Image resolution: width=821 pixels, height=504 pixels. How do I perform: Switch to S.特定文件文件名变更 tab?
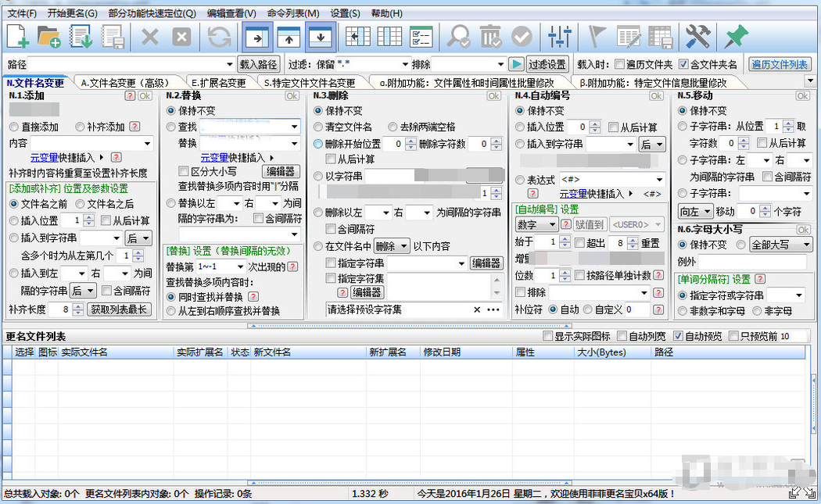(310, 83)
